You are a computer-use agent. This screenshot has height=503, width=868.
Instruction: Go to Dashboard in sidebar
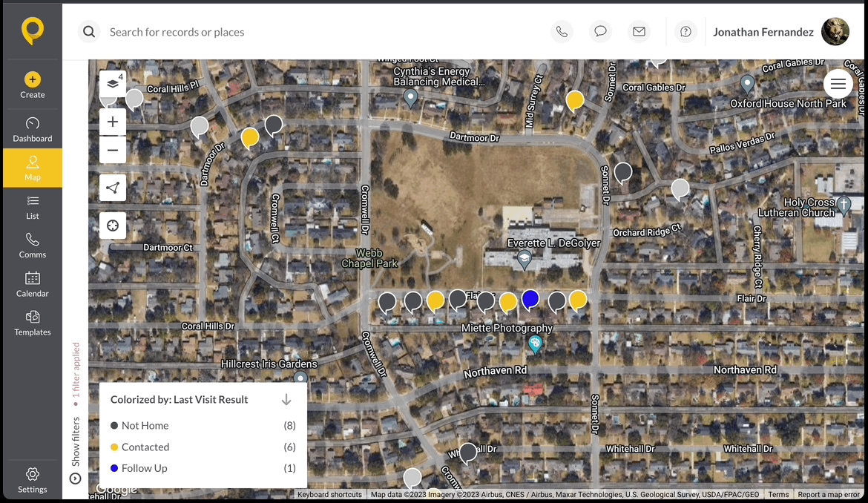(33, 129)
